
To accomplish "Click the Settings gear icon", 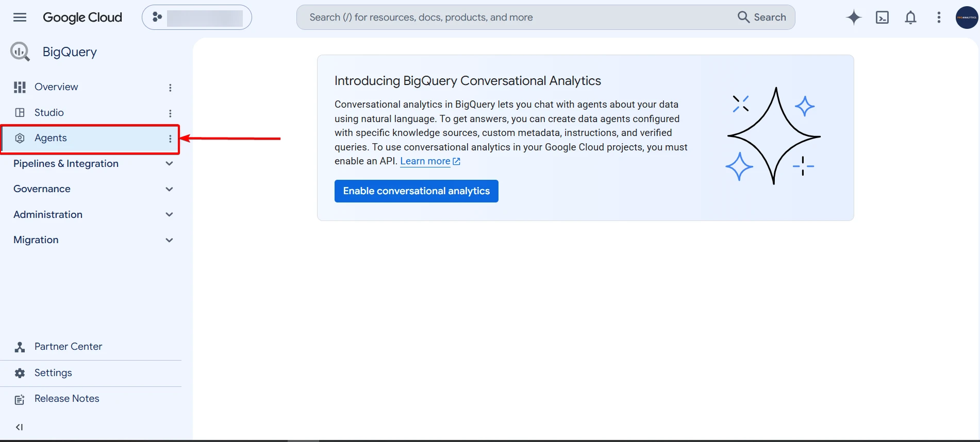I will pos(20,373).
